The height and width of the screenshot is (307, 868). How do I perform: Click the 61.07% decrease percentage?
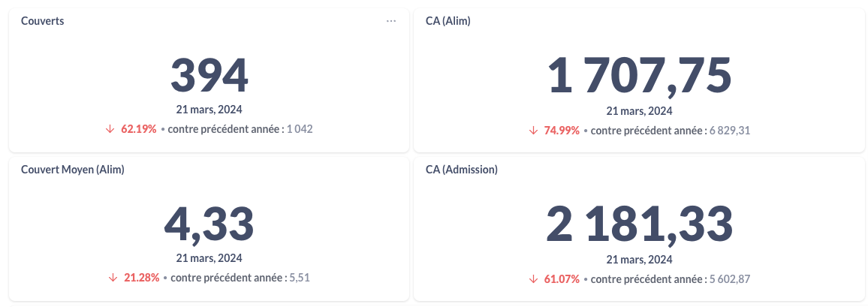tap(562, 279)
